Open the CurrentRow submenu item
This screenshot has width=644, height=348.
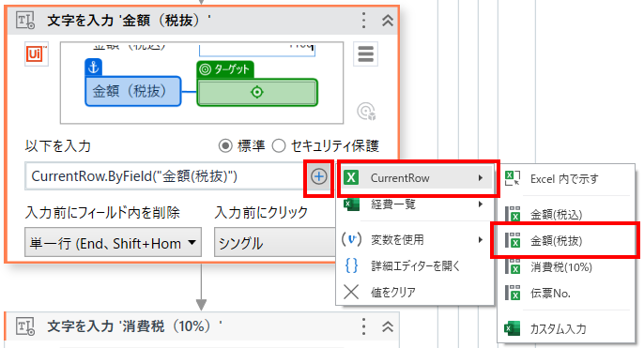pos(416,178)
